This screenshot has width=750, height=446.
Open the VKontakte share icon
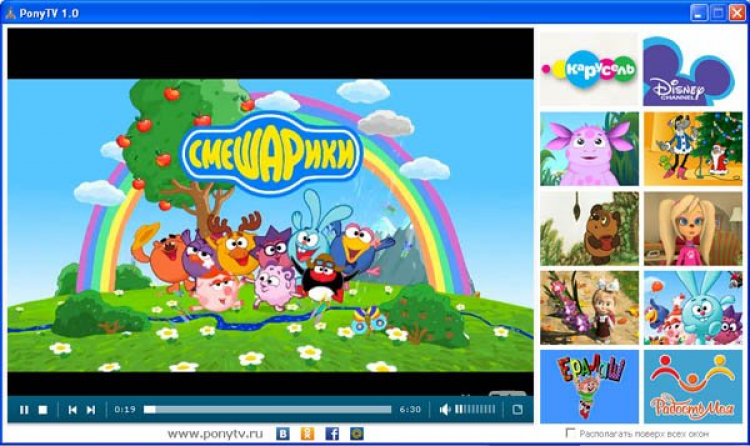(x=283, y=434)
